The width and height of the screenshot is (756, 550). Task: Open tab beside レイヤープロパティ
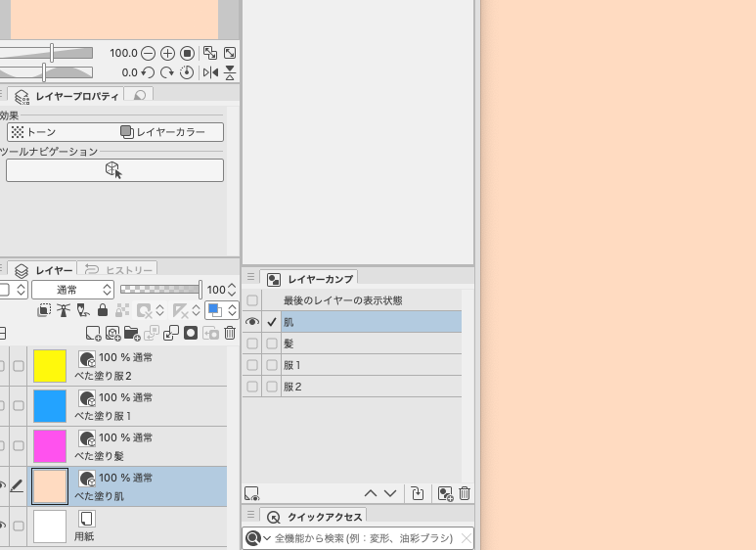click(x=139, y=96)
